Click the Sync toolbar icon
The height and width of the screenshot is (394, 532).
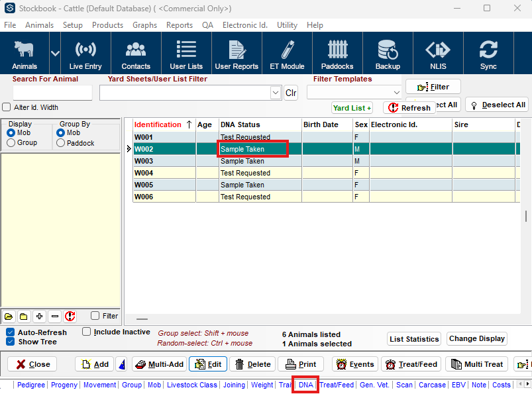coord(488,54)
